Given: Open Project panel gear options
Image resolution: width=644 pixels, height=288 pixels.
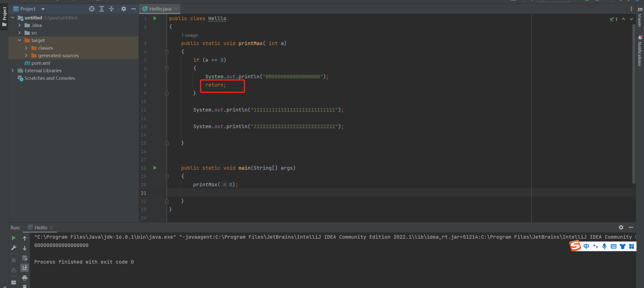Looking at the screenshot, I should 124,9.
